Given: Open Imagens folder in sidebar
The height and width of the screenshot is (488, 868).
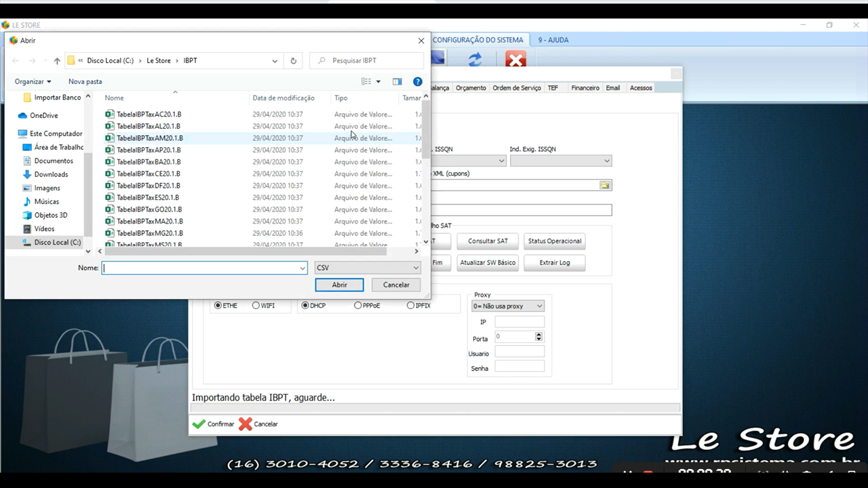Looking at the screenshot, I should [x=47, y=188].
